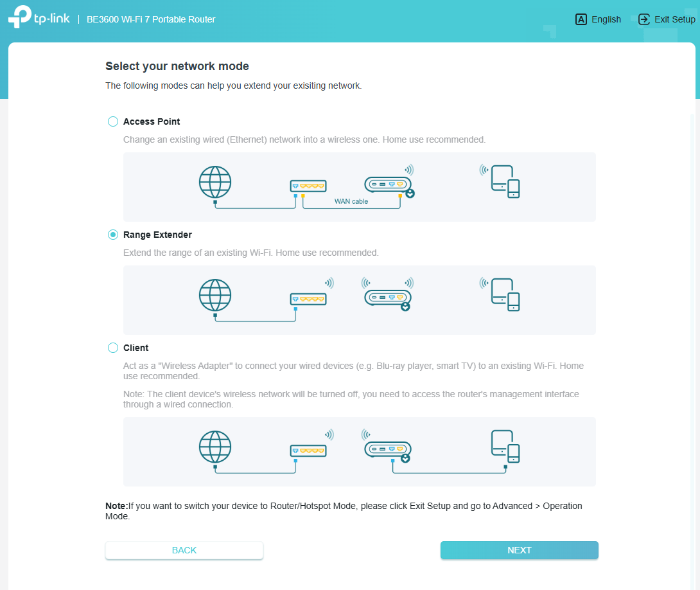Click the modem icon in the Range Extender diagram

[x=308, y=298]
